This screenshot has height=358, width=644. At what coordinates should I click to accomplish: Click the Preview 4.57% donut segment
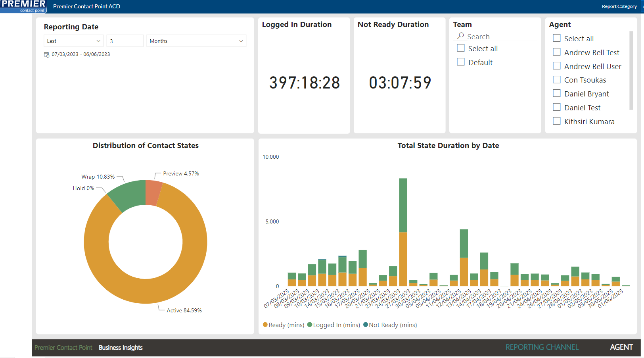click(153, 192)
